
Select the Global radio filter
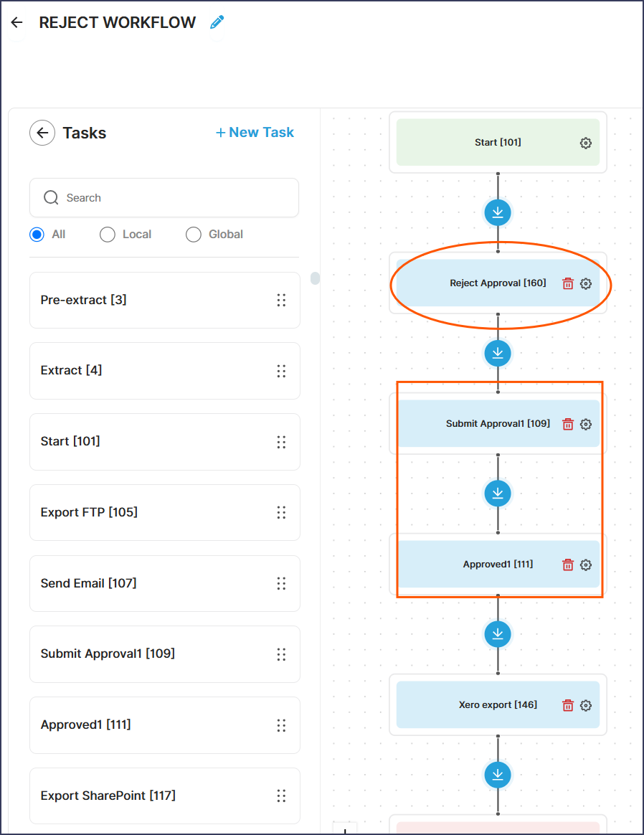pos(193,235)
